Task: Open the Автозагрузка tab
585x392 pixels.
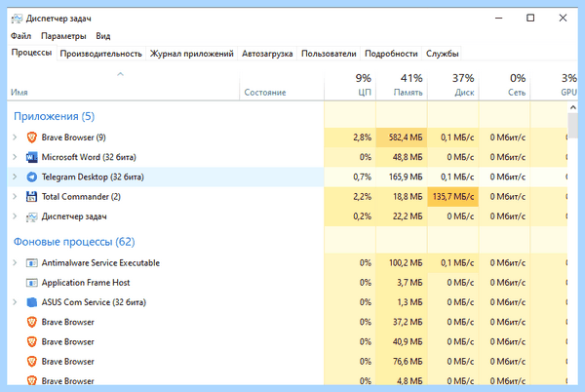Action: click(x=267, y=54)
